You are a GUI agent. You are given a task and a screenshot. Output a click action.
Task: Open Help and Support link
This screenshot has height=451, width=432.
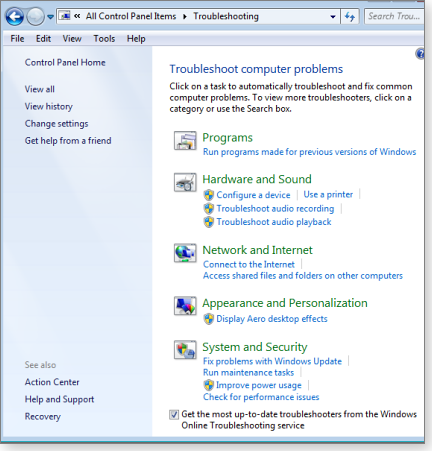click(x=59, y=399)
